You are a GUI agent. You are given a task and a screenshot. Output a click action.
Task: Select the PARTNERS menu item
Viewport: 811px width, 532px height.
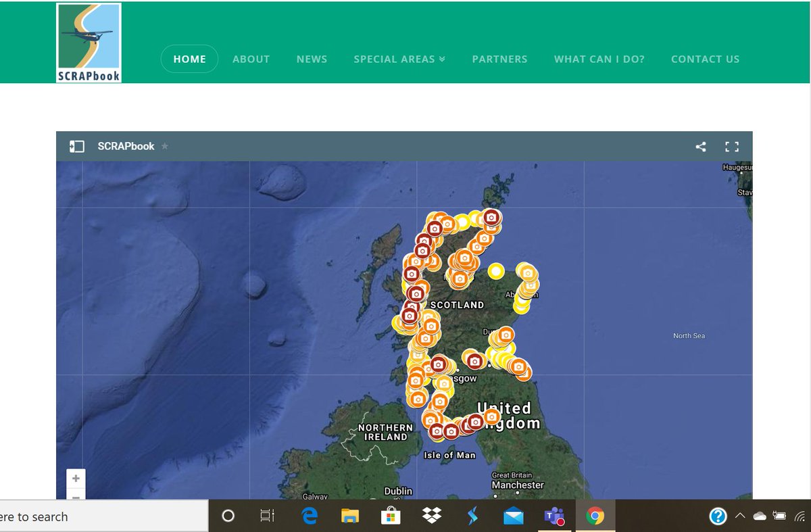point(499,59)
